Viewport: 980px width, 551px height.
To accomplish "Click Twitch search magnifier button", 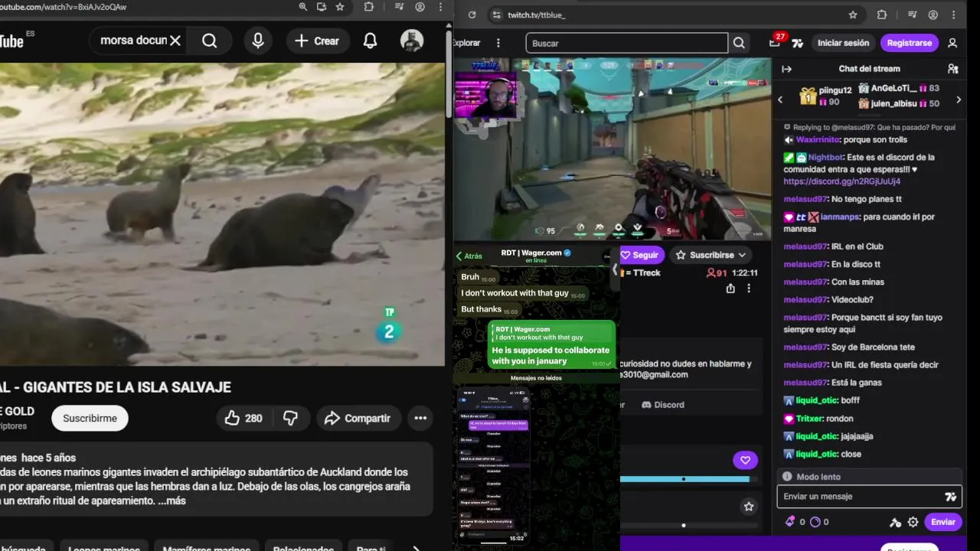I will click(739, 44).
